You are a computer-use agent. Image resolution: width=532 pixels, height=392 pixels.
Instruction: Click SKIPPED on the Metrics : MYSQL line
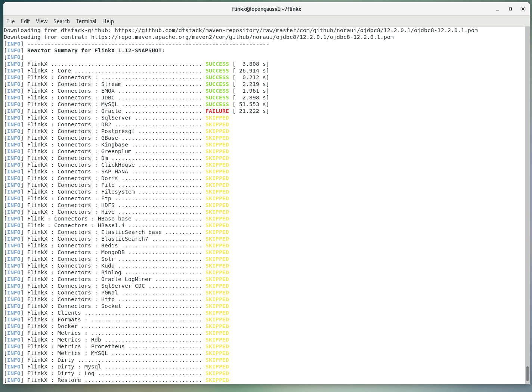tap(217, 353)
